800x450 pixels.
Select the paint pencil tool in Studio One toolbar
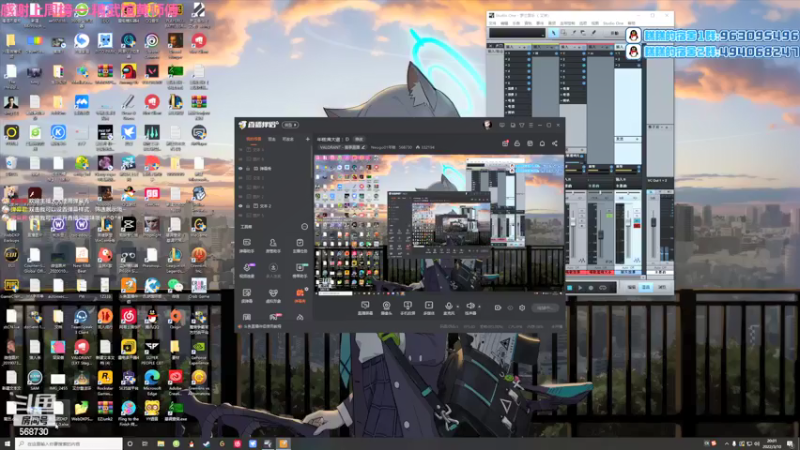click(593, 33)
